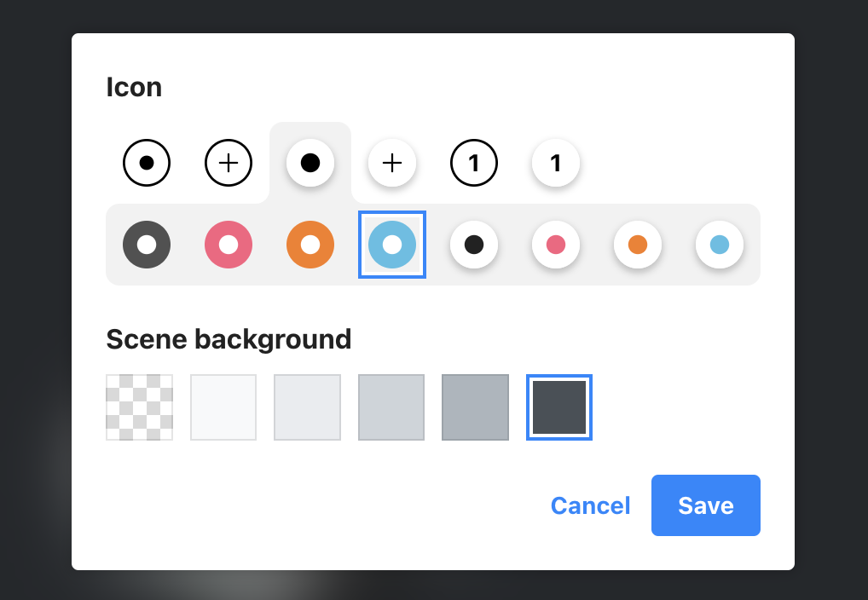Viewport: 868px width, 600px height.
Task: Select the dark scene background swatch
Action: pyautogui.click(x=559, y=407)
